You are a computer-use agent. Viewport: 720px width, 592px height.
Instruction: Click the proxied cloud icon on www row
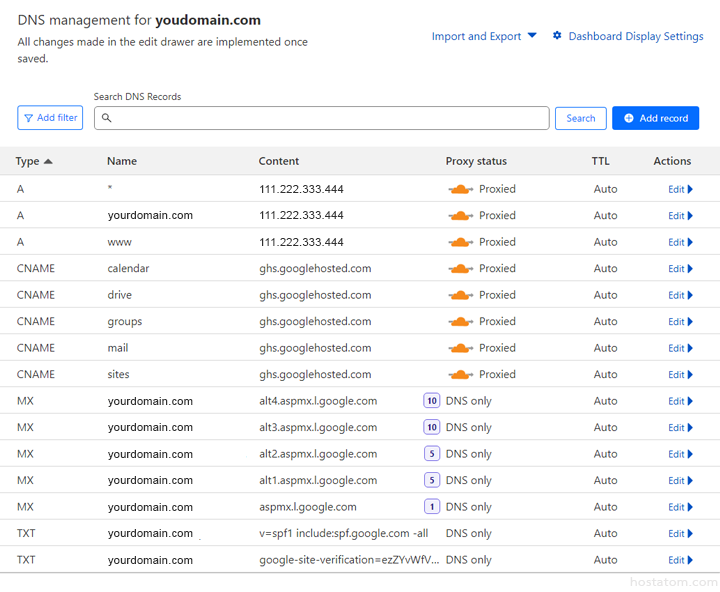pyautogui.click(x=460, y=242)
